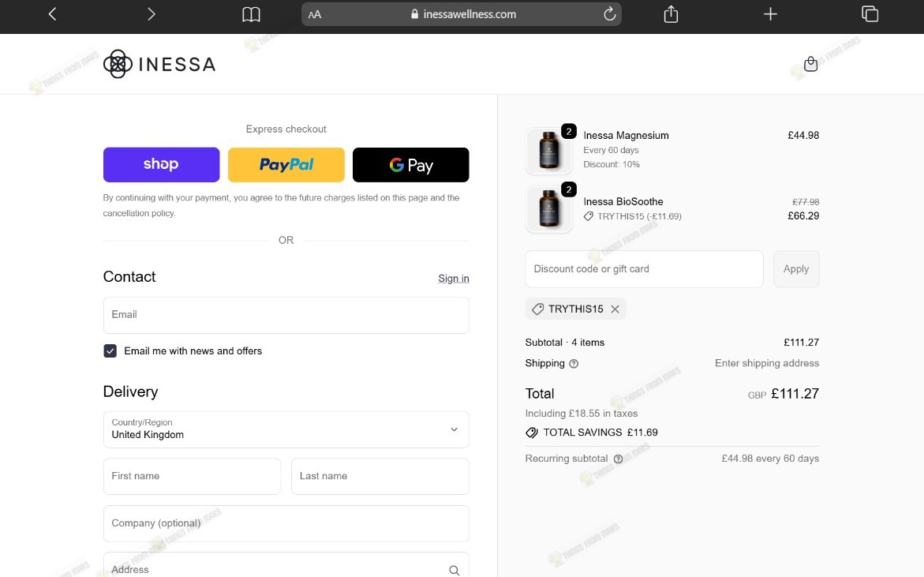Click the Inessa BioSoothe product name
Screen dimensions: 924x577
pyautogui.click(x=623, y=202)
